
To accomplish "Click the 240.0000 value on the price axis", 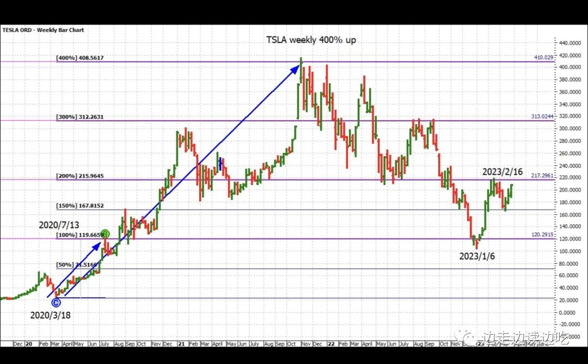I will [x=570, y=166].
